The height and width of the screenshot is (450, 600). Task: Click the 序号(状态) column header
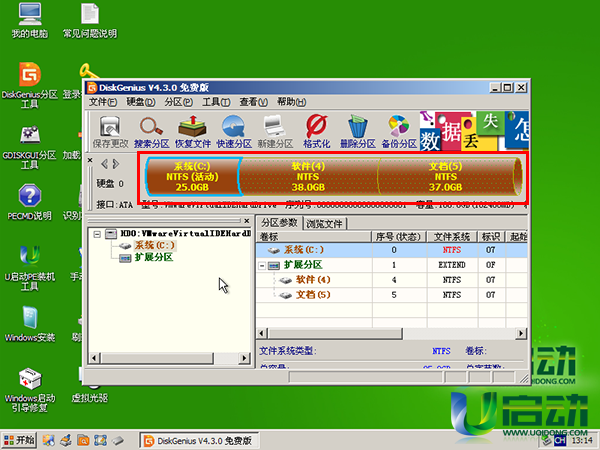pyautogui.click(x=399, y=237)
